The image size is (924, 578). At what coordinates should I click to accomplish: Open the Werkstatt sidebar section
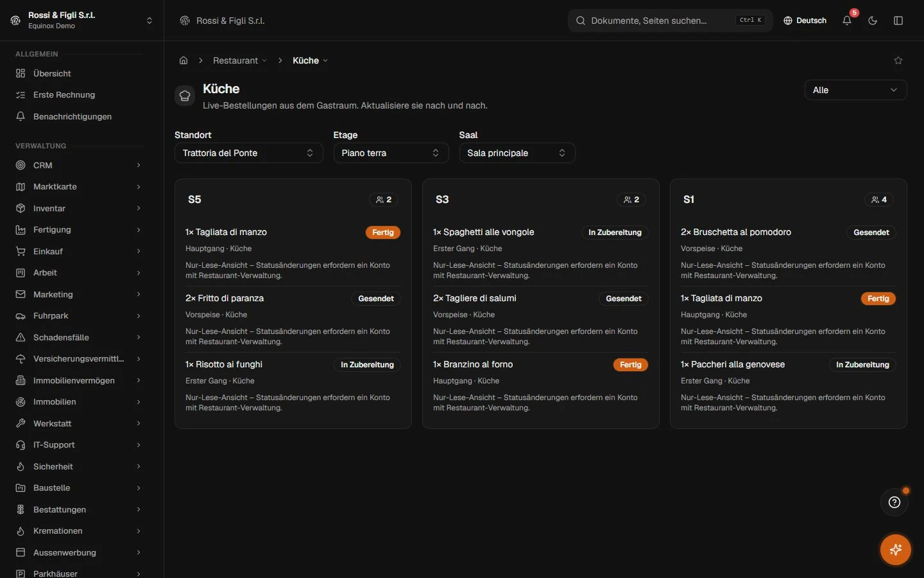click(78, 423)
